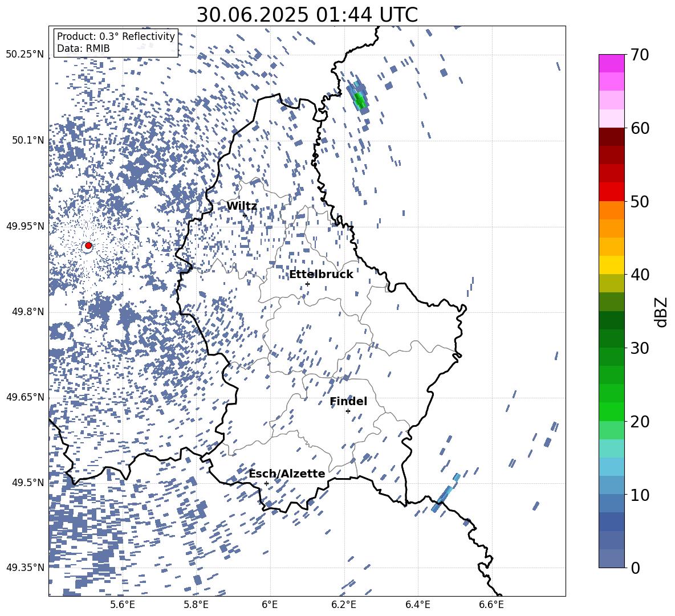Viewport: 675px width, 616px height.
Task: Click the 50.1°N latitude label
Action: pyautogui.click(x=28, y=140)
